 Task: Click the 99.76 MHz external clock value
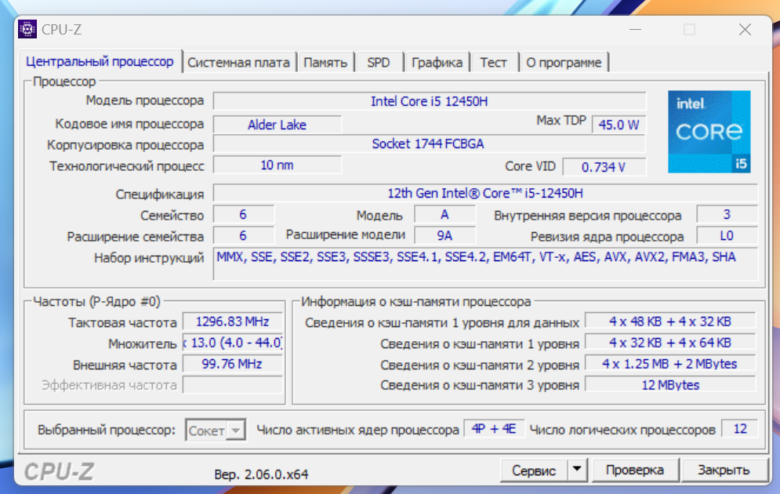tap(232, 364)
